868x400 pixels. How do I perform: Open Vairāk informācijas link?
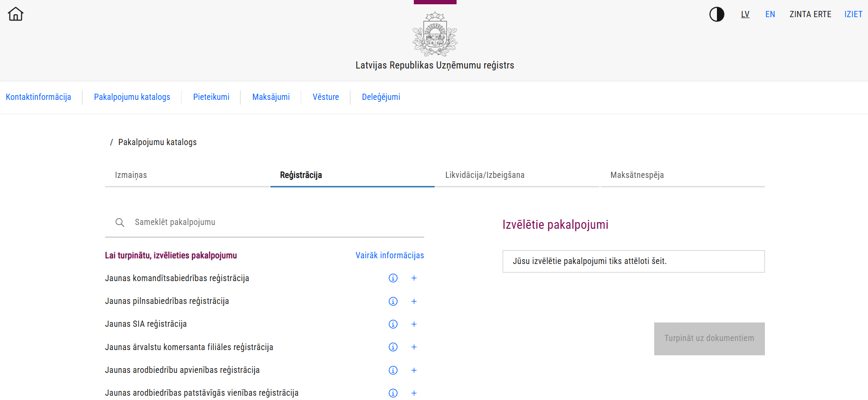[390, 255]
